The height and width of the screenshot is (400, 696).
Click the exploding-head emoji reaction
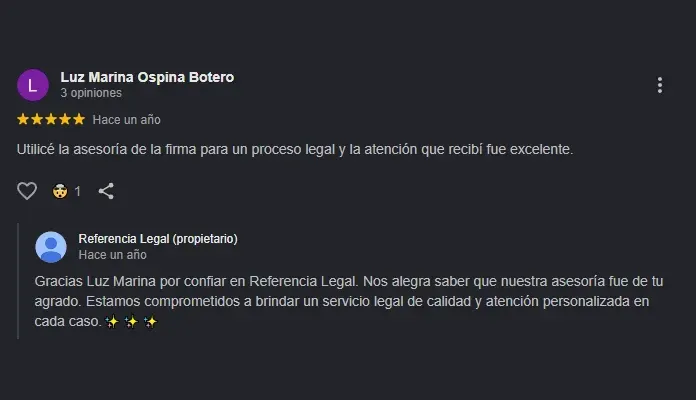click(60, 191)
